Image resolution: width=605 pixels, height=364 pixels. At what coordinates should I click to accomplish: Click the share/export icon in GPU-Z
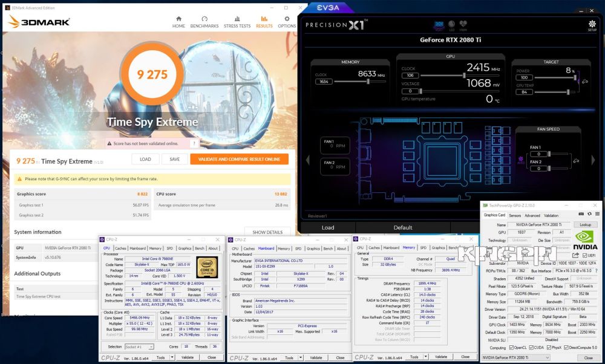click(x=575, y=255)
